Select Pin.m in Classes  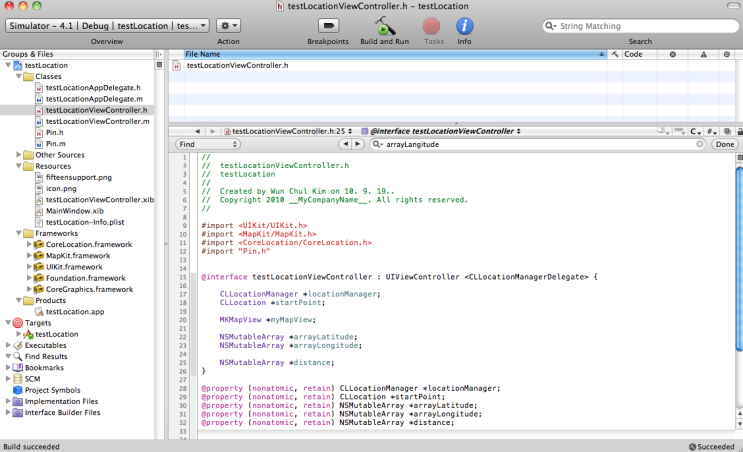[x=55, y=144]
